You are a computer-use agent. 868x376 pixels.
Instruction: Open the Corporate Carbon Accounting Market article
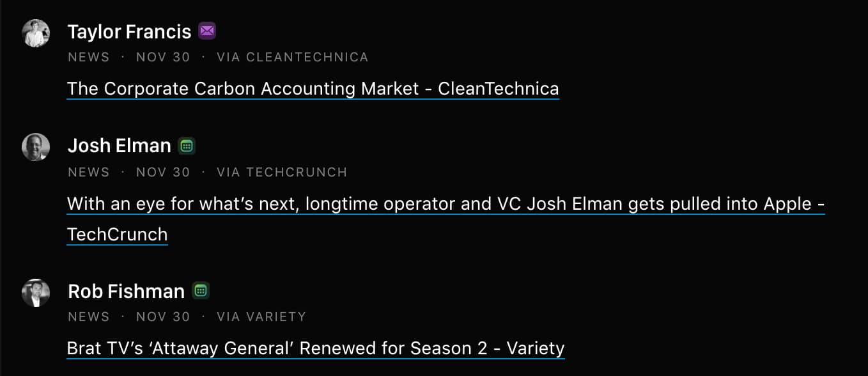click(x=313, y=88)
